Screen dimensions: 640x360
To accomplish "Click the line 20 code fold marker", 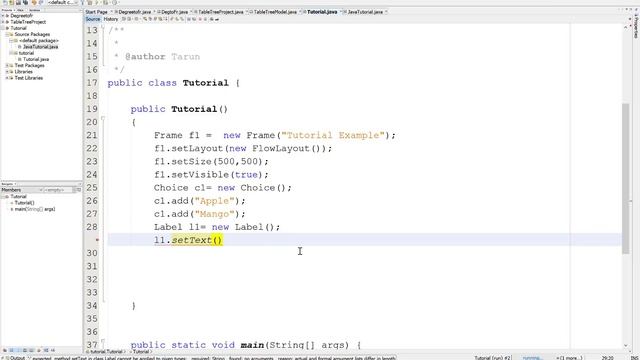I will 103,119.
